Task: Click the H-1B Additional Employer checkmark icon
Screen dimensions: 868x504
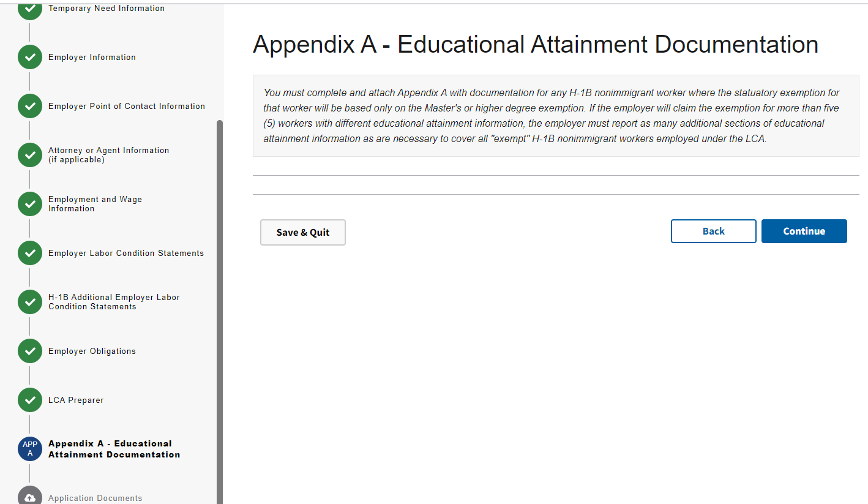Action: (x=30, y=302)
